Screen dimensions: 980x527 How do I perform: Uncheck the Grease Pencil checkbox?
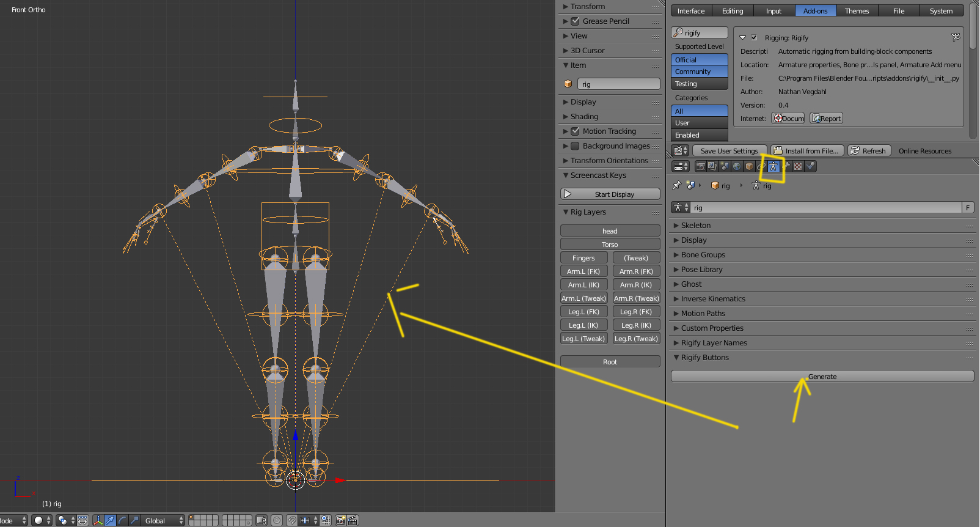(x=575, y=21)
